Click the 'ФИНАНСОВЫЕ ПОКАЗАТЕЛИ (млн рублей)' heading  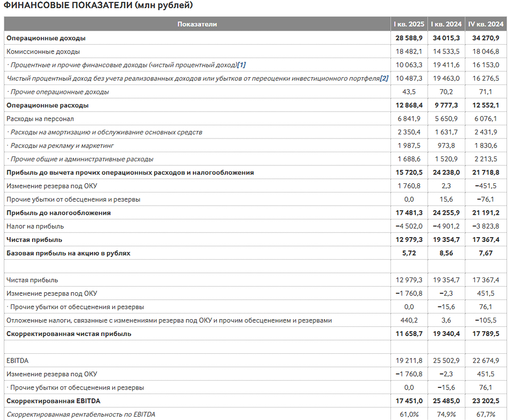pyautogui.click(x=98, y=6)
